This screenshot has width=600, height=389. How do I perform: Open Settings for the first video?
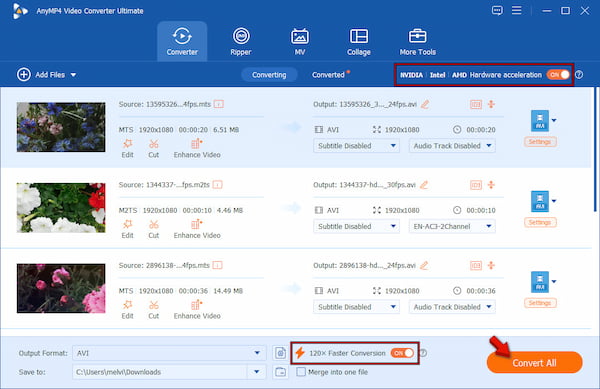coord(540,142)
